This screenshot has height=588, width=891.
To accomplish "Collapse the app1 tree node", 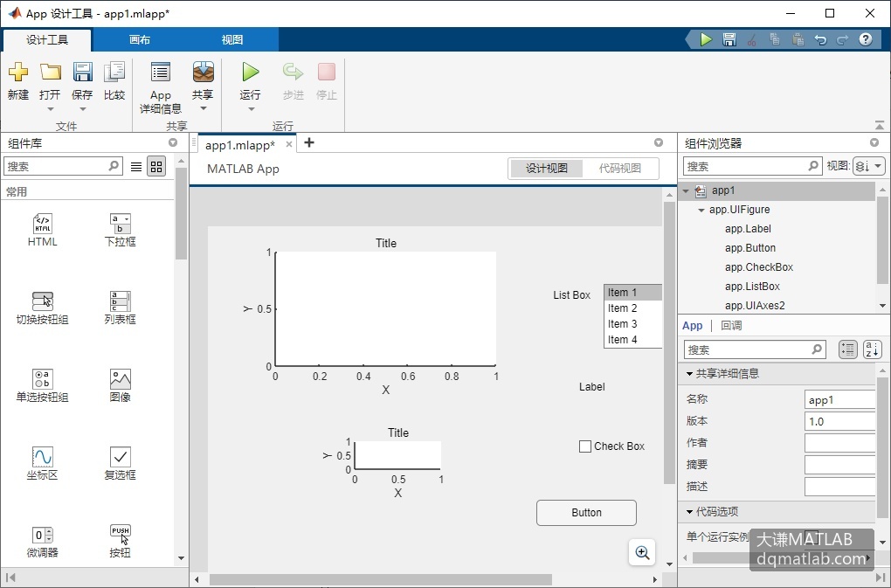I will [x=686, y=190].
